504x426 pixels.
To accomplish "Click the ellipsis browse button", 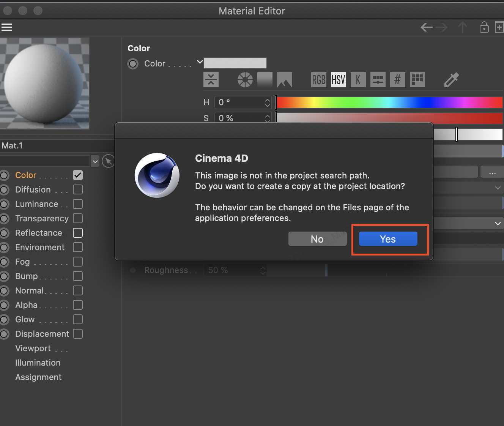I will click(492, 172).
